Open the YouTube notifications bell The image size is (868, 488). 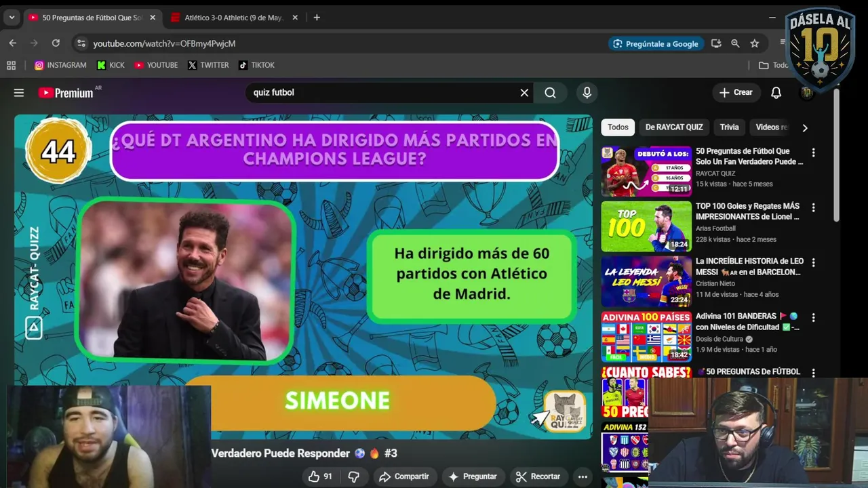click(x=776, y=93)
